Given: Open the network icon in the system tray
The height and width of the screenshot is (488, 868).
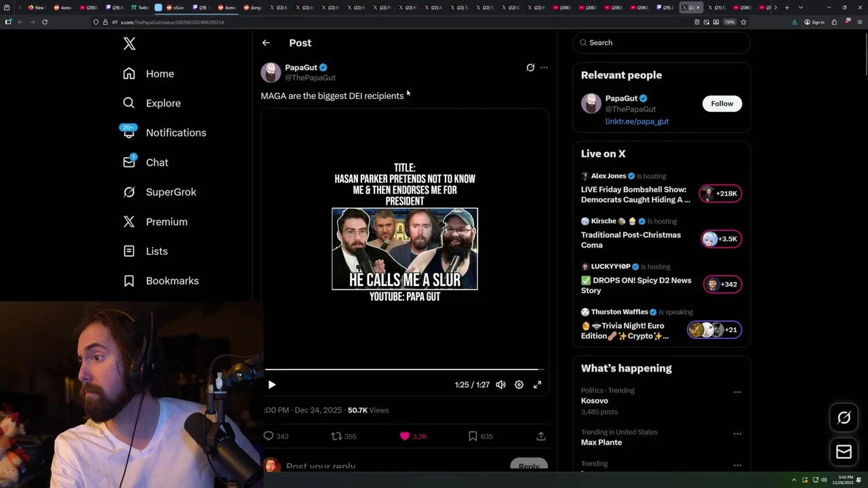Looking at the screenshot, I should coord(815,480).
